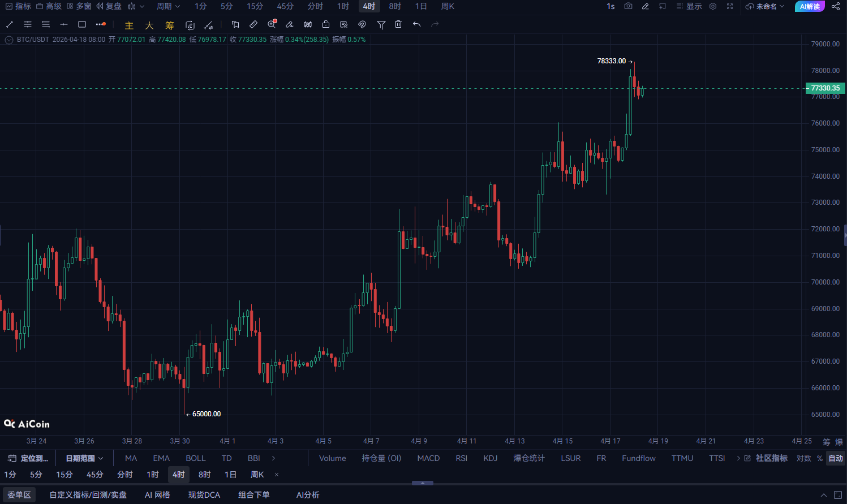Click the 复盘 replay button

(109, 6)
